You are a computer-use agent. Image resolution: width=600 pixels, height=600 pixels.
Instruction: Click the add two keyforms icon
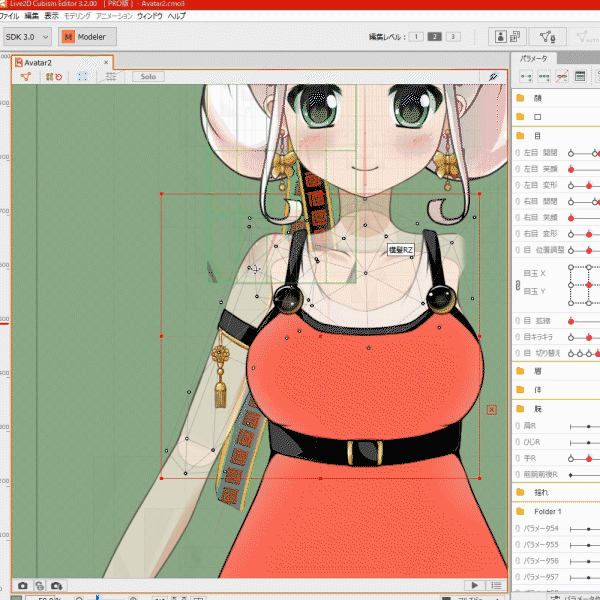coord(526,77)
